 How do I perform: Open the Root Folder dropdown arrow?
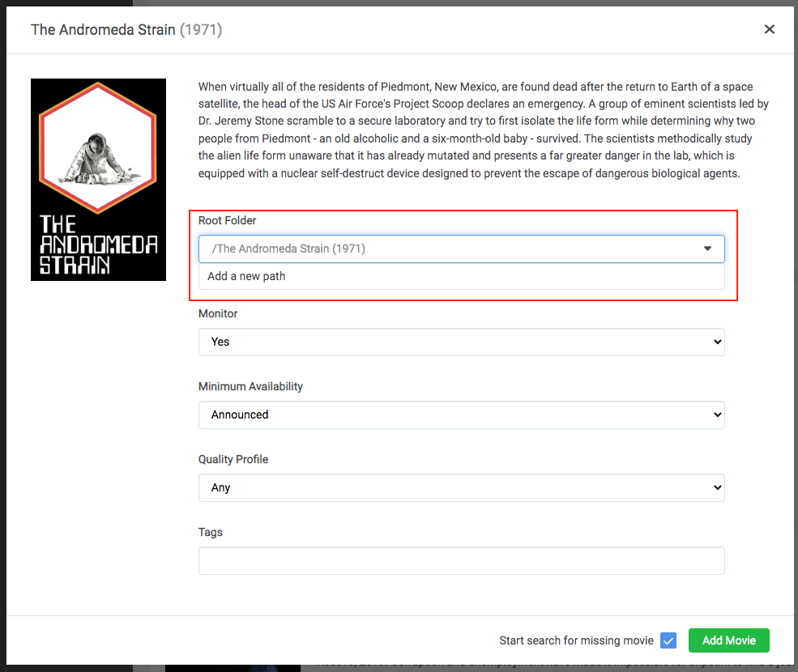pos(706,249)
